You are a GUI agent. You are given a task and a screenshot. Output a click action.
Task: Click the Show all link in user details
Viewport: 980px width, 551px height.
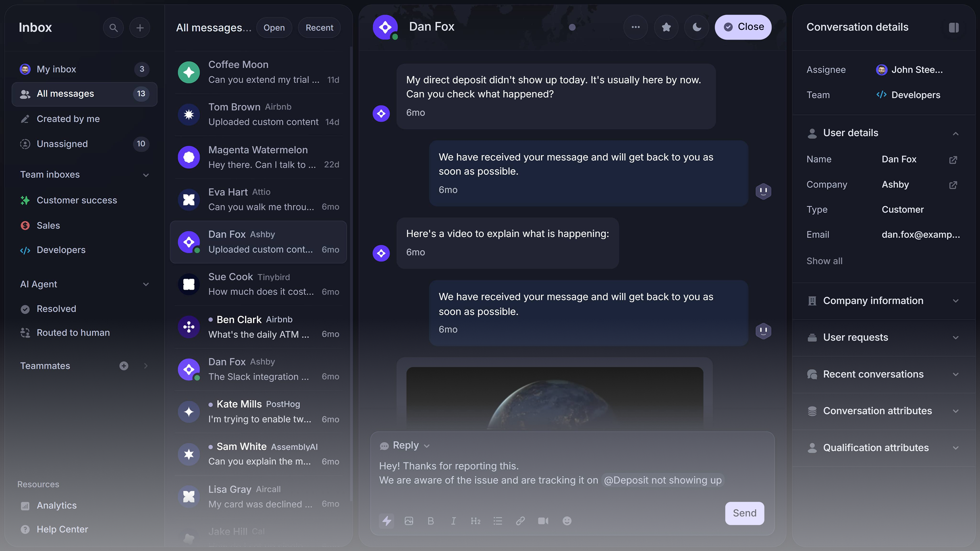pyautogui.click(x=824, y=261)
